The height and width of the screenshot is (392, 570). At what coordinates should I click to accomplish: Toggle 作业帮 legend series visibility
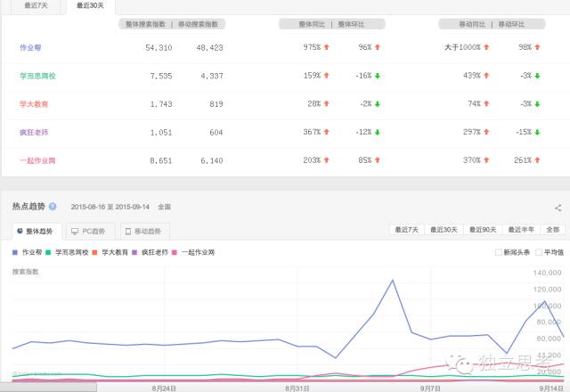click(x=27, y=252)
